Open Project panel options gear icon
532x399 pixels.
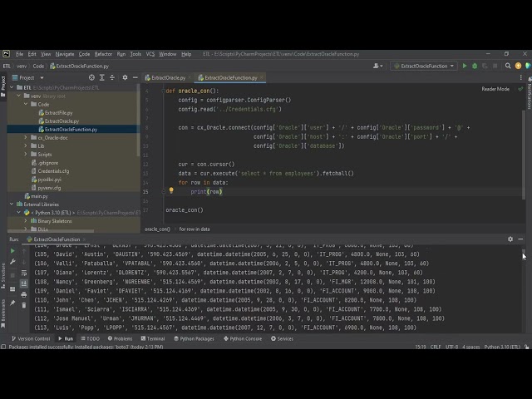coord(125,77)
